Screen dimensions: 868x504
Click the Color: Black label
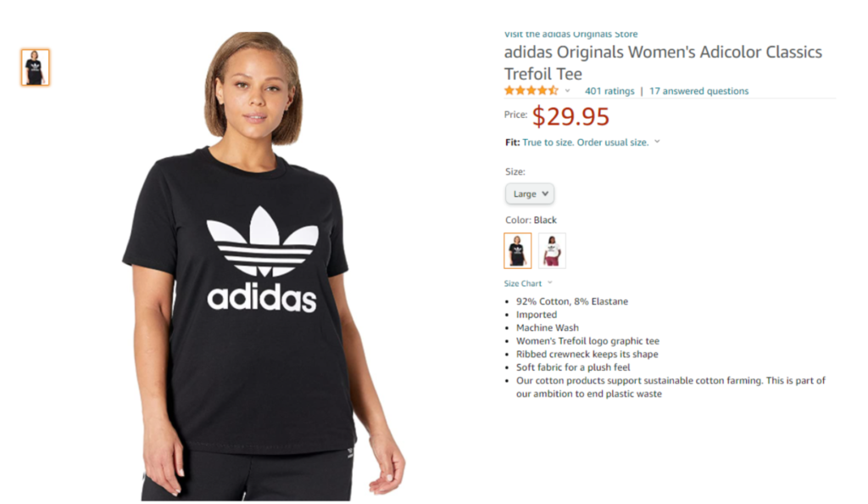coord(531,220)
